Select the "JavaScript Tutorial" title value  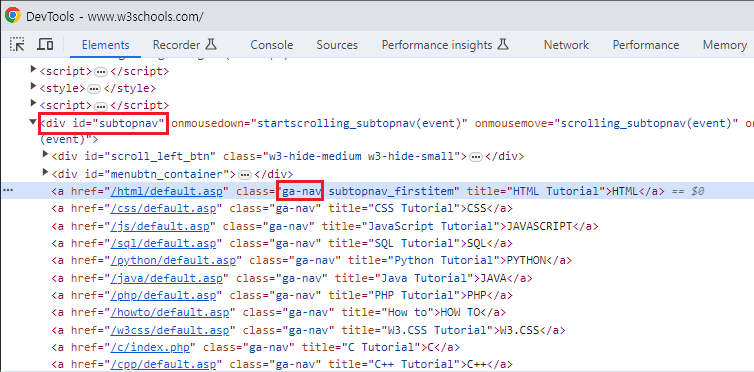tap(430, 226)
